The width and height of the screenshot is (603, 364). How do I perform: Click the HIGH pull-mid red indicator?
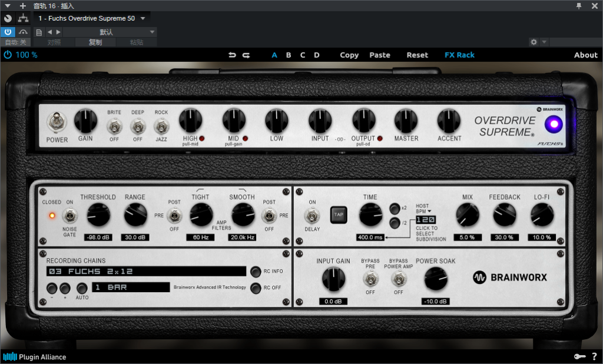click(x=201, y=138)
